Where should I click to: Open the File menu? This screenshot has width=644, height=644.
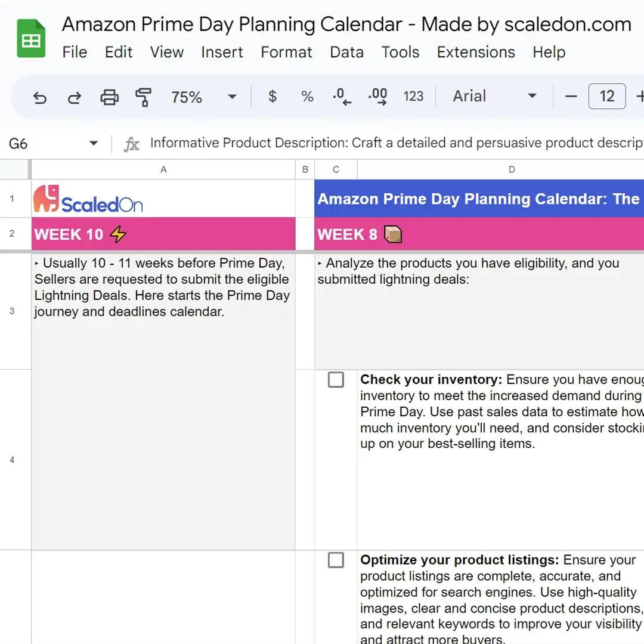(75, 52)
